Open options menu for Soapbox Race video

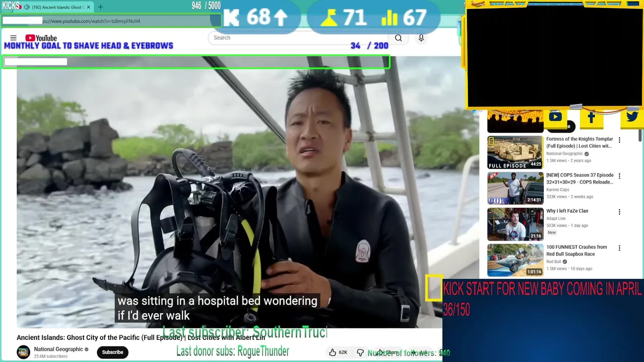[619, 248]
